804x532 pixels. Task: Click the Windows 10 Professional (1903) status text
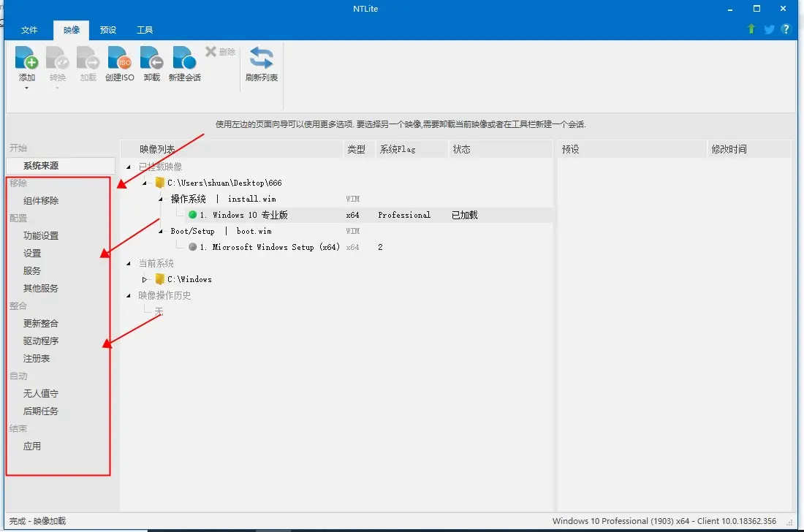coord(664,521)
